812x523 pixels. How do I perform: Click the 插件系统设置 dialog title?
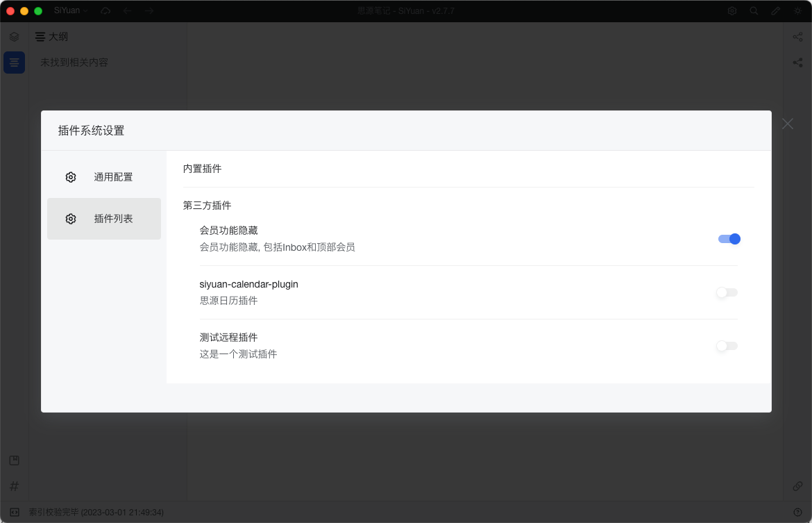[91, 131]
